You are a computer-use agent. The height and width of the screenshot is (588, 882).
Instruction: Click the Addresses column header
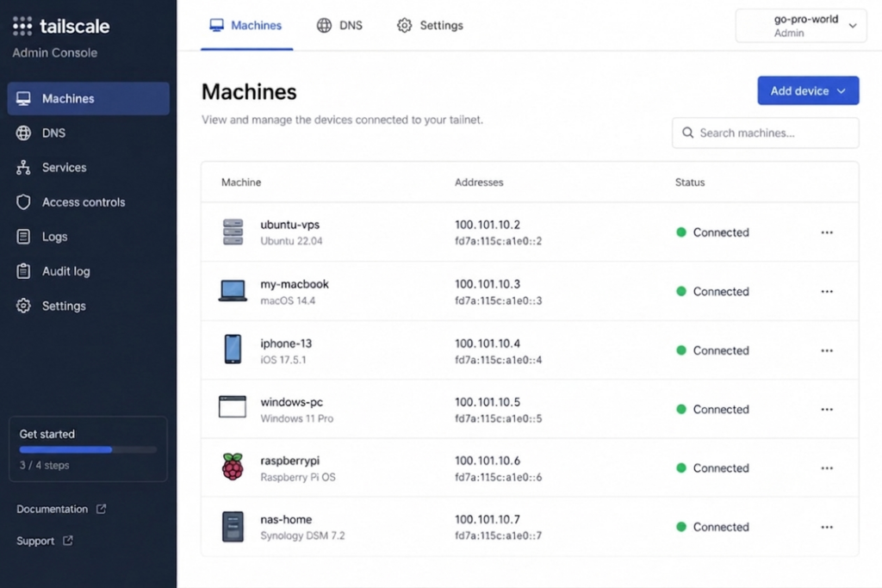(479, 183)
